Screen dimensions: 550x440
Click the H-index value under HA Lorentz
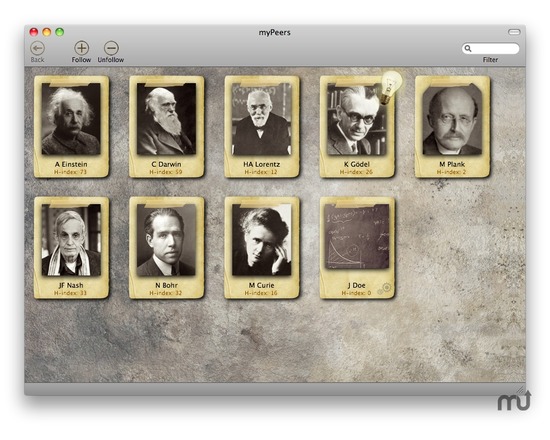261,172
